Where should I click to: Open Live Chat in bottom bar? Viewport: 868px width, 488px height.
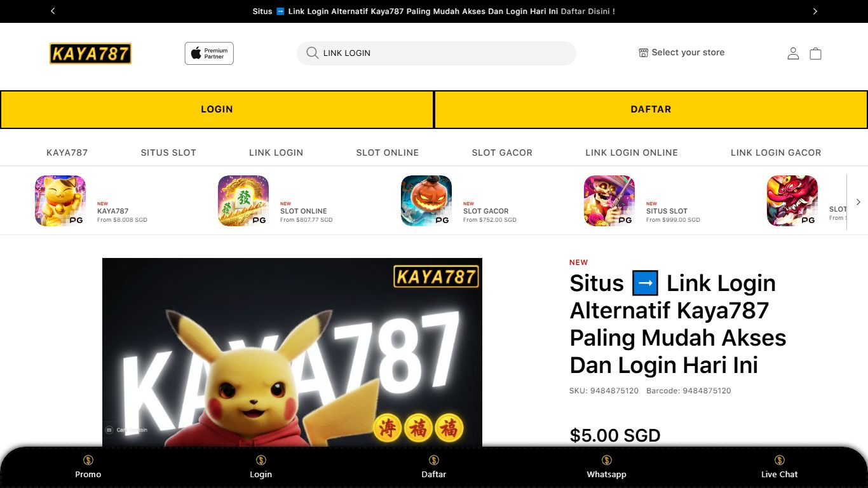779,467
